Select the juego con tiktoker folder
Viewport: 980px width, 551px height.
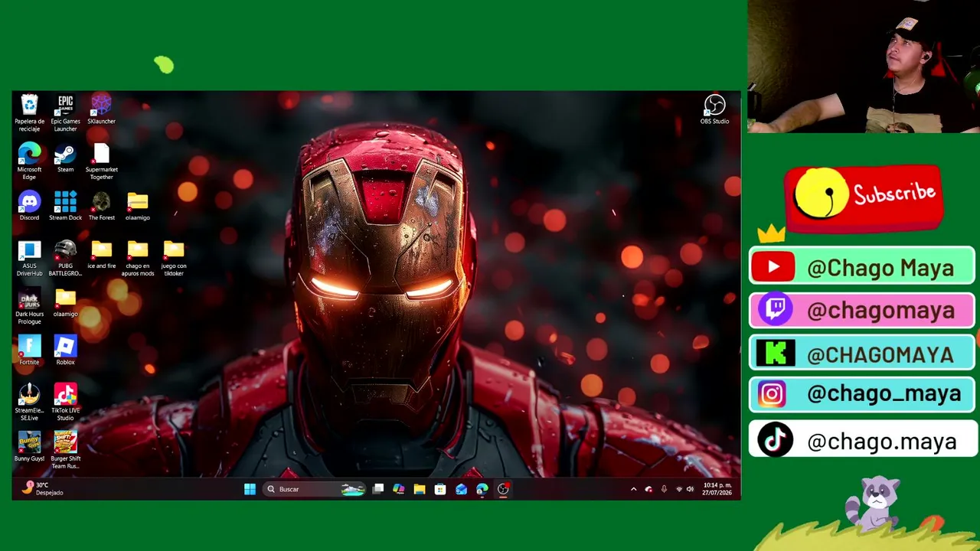coord(174,258)
